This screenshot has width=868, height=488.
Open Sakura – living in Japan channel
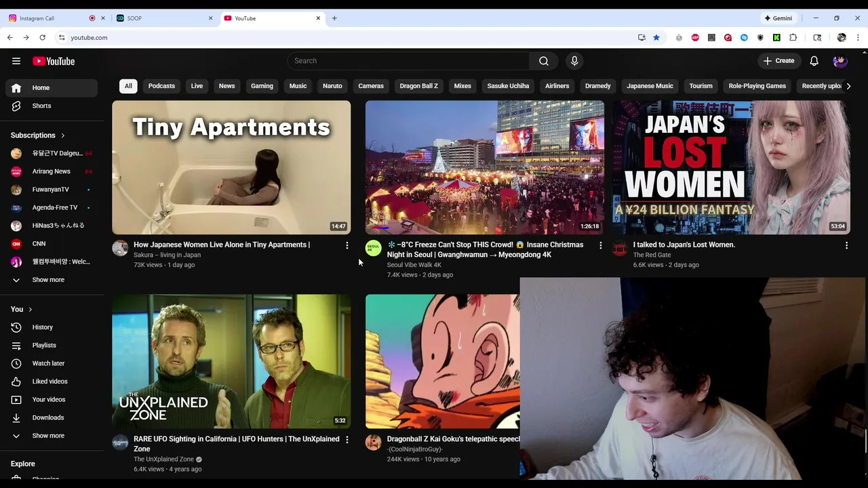tap(167, 255)
